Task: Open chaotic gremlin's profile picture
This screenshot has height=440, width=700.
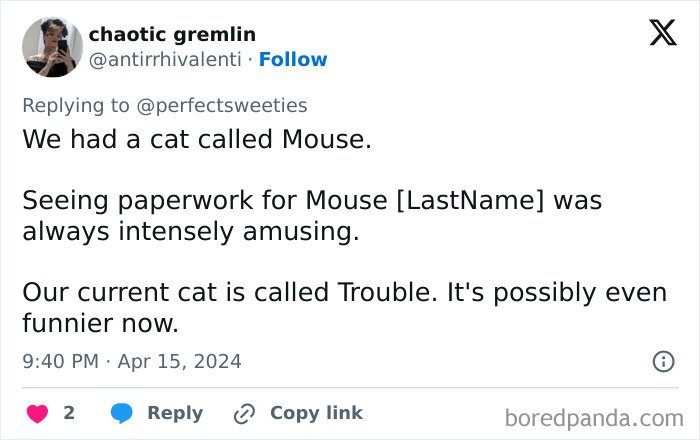Action: [52, 47]
